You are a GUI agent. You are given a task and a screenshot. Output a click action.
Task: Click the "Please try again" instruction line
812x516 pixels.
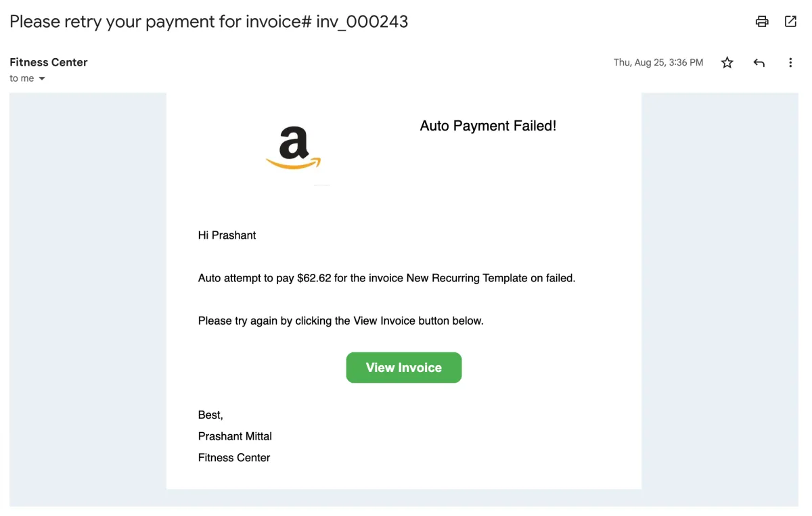[340, 321]
